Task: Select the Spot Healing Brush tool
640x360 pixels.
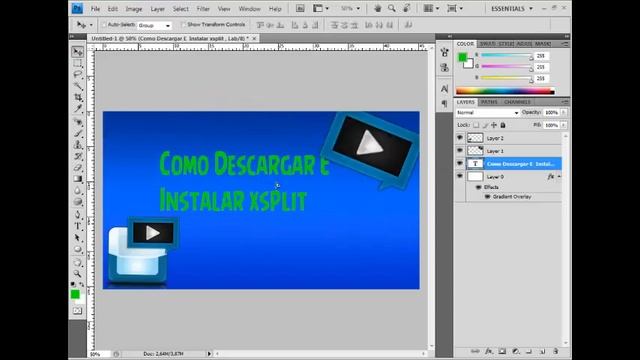Action: 78,122
